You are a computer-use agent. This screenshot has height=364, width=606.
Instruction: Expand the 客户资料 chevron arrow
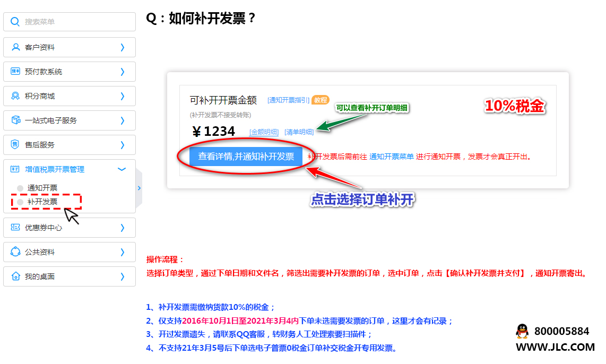122,47
